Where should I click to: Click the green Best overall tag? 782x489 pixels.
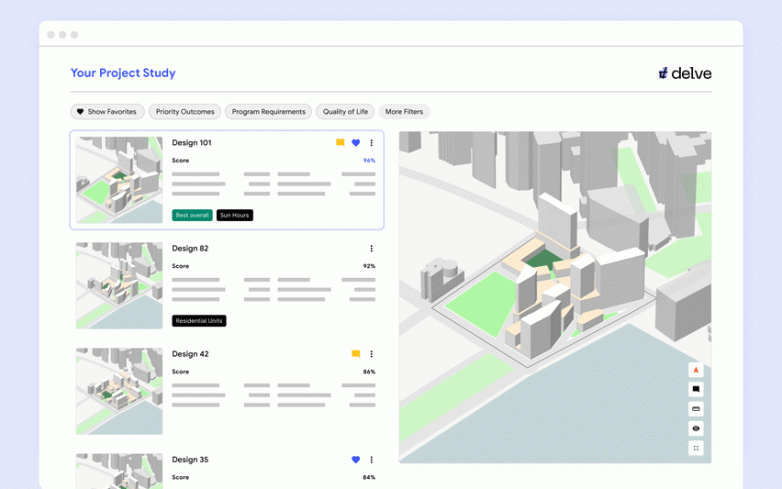pyautogui.click(x=192, y=215)
